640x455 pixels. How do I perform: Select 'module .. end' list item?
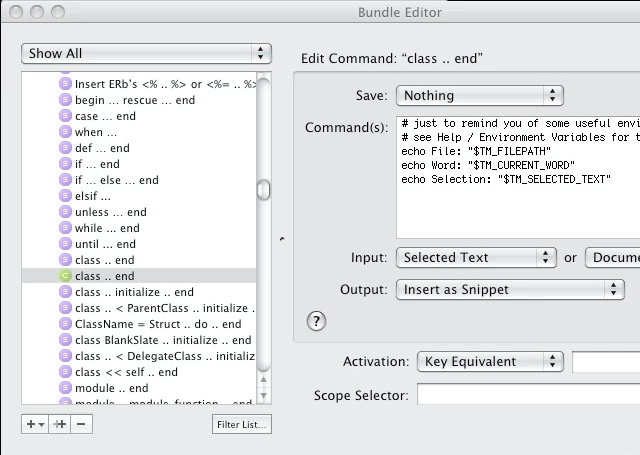tap(139, 388)
